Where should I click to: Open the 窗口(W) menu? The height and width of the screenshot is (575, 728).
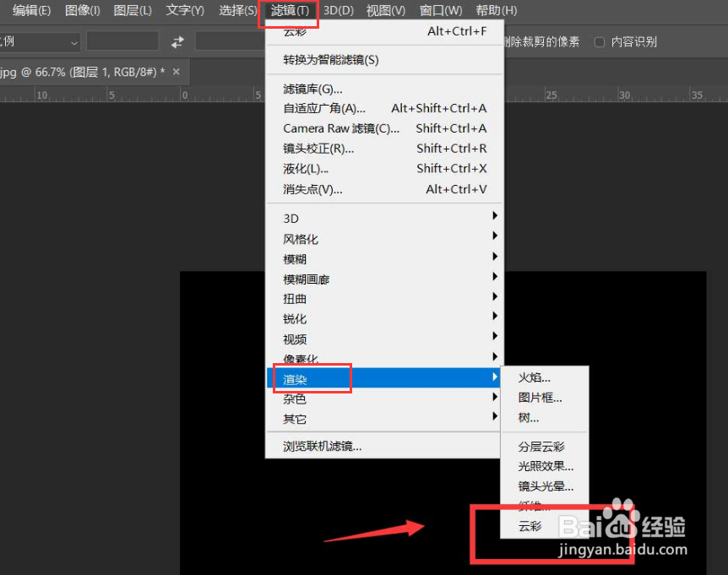tap(441, 10)
